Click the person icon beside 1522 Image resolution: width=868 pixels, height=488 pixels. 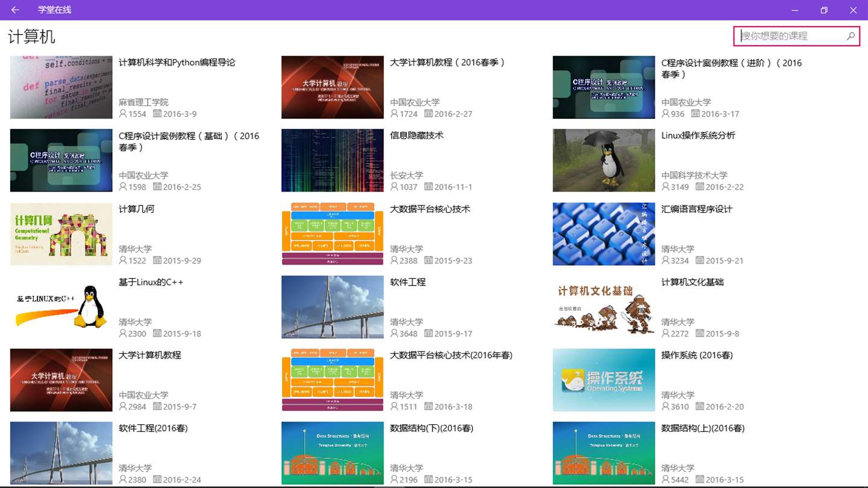point(123,260)
